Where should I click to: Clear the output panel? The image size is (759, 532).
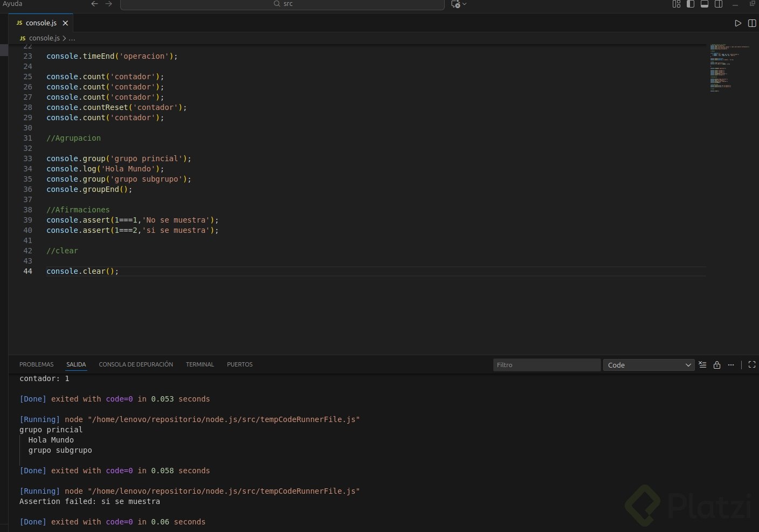tap(702, 365)
